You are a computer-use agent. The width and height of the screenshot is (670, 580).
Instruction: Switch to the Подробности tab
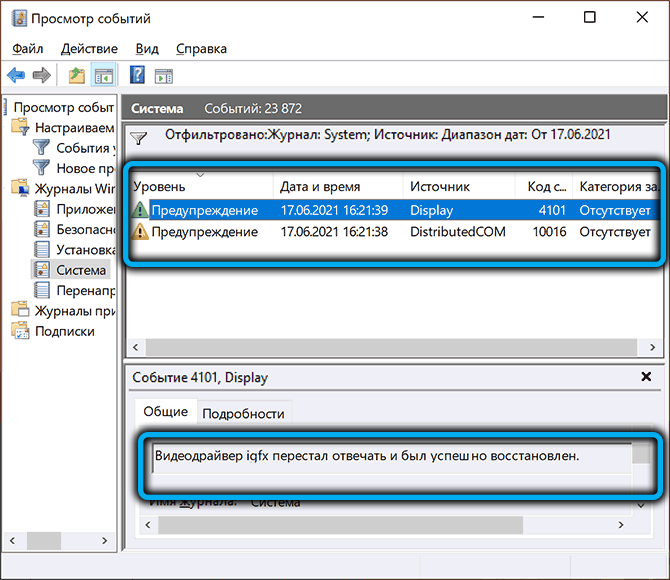click(x=243, y=413)
